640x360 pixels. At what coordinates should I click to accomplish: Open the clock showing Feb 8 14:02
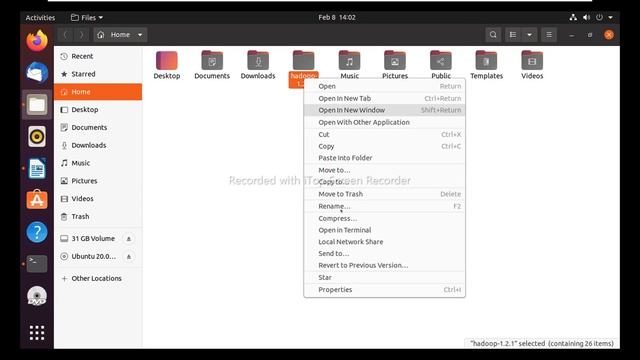337,18
